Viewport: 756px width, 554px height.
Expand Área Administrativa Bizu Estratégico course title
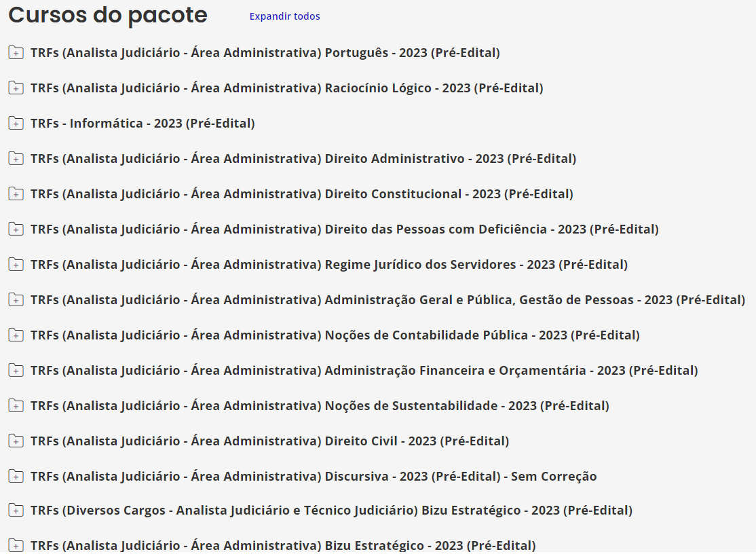[282, 545]
